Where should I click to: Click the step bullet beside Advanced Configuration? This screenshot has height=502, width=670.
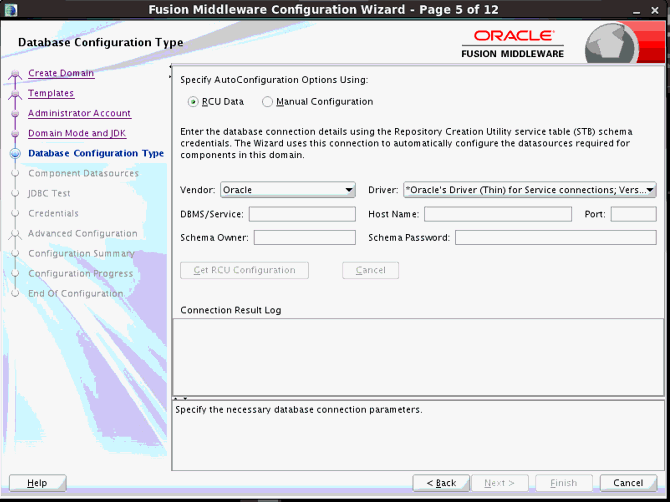point(15,234)
